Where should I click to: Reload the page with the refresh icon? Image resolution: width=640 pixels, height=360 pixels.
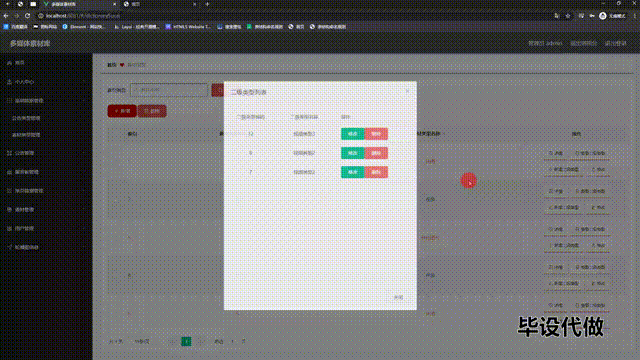point(27,16)
